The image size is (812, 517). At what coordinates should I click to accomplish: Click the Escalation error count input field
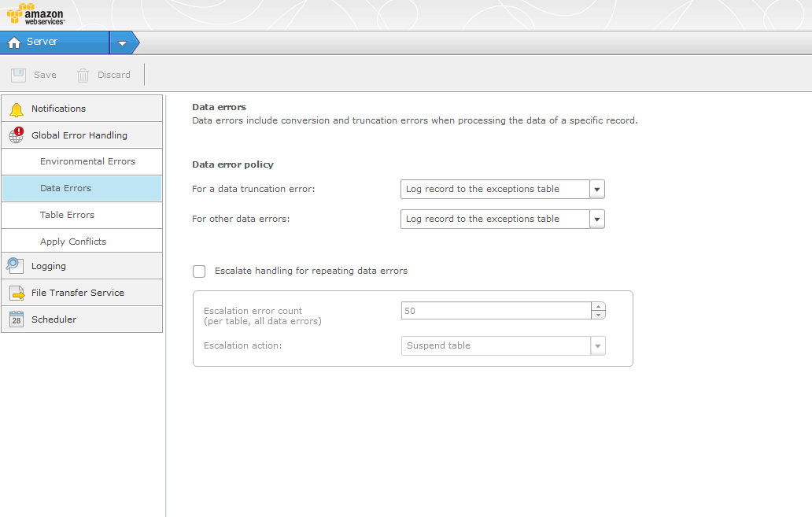pyautogui.click(x=496, y=311)
